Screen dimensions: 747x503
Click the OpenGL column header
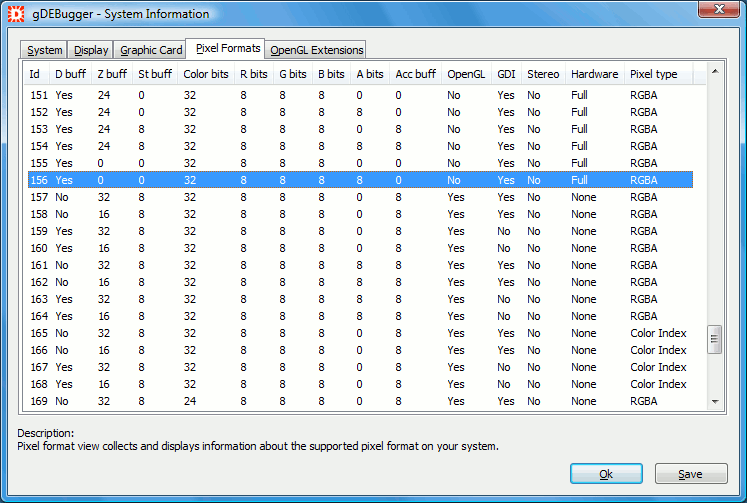pos(466,74)
